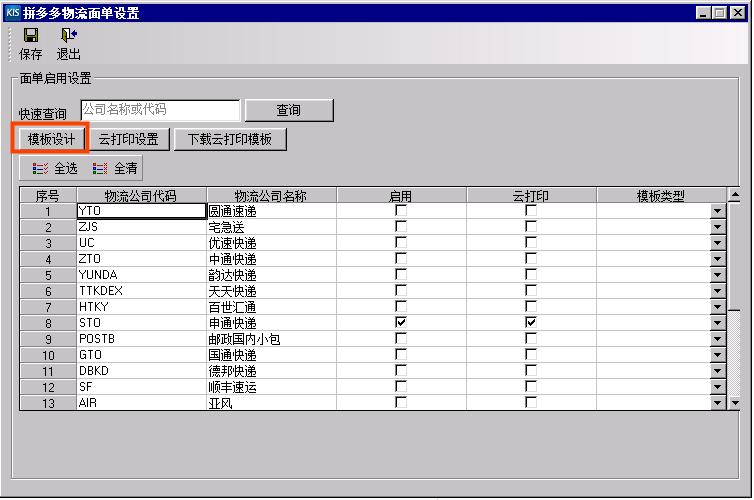754x500 pixels.
Task: Check 启用 for HTKY 百世汇通
Action: [401, 306]
